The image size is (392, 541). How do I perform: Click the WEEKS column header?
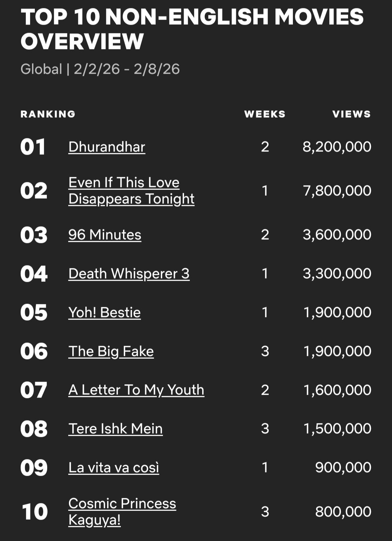click(x=265, y=114)
